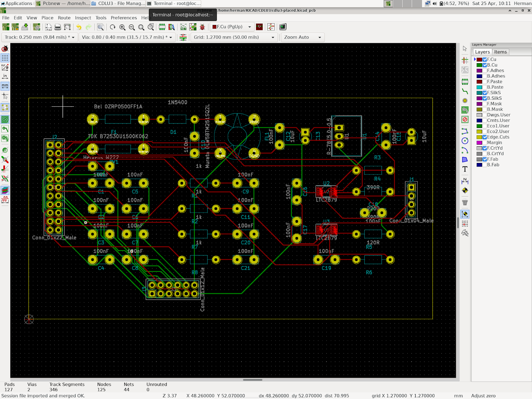Select the Edge.Cuts layer color swatch

[x=479, y=137]
